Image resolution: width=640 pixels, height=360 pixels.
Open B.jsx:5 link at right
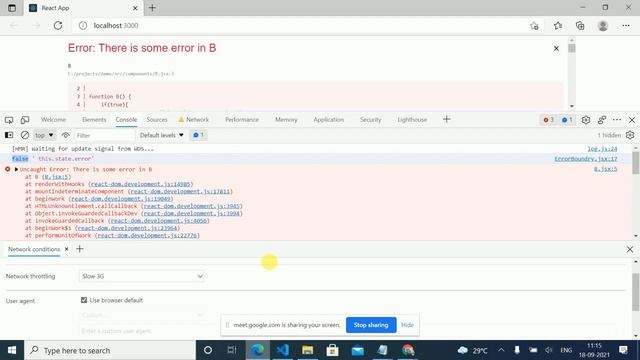[x=605, y=169]
